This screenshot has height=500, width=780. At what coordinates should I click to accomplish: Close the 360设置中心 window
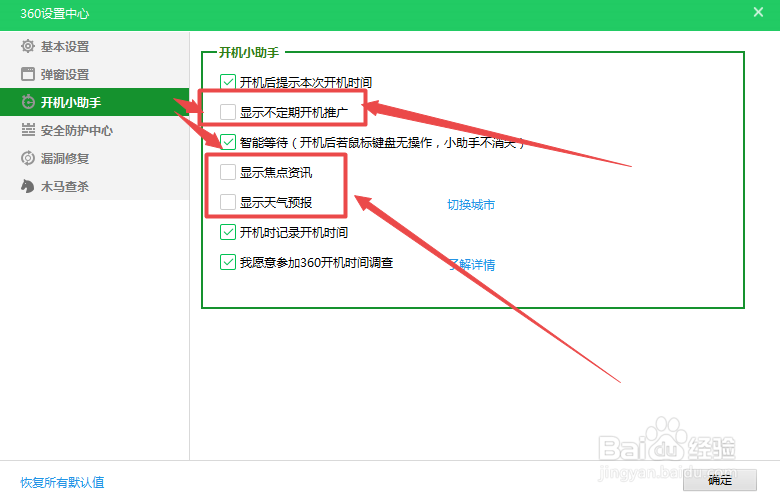[758, 12]
